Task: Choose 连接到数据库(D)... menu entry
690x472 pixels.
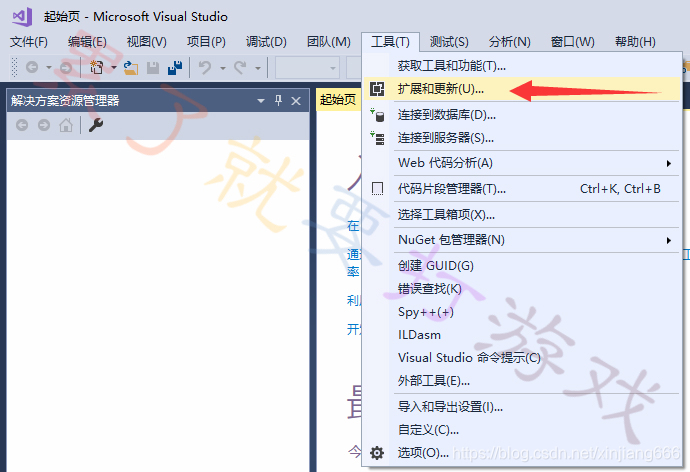Action: 522,115
